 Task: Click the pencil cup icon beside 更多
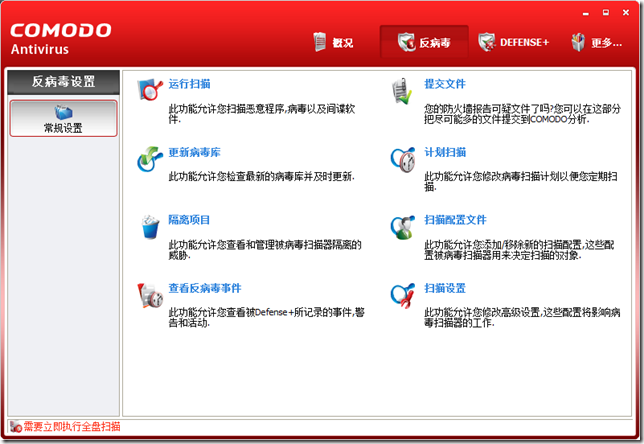click(x=578, y=42)
